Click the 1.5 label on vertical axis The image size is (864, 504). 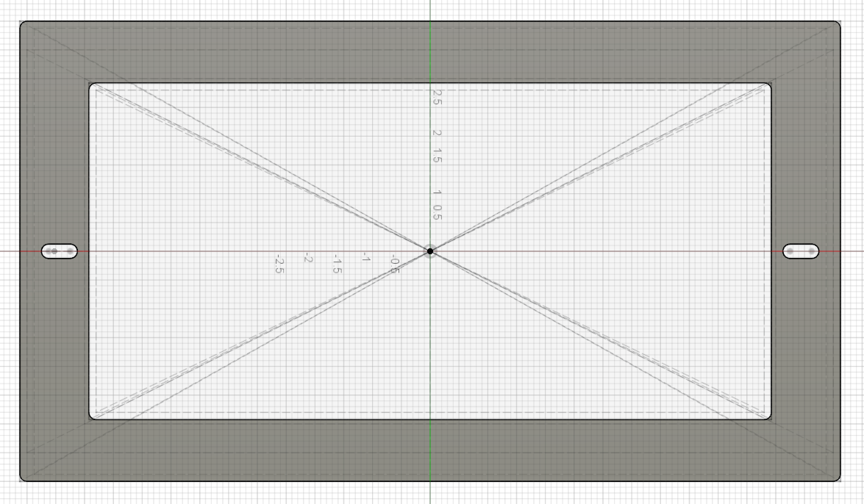(x=437, y=156)
